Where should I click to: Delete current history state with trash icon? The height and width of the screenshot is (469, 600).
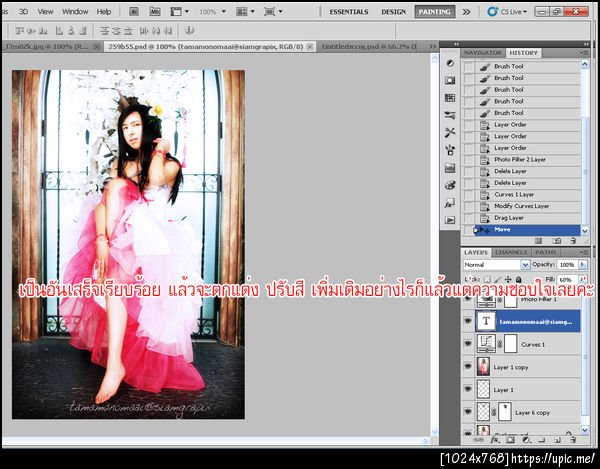point(573,241)
